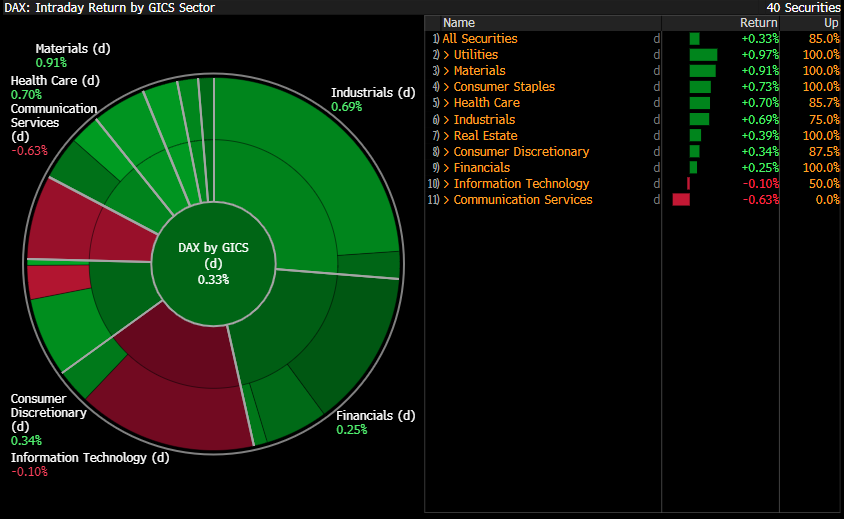Click the -0.63% return in table
The height and width of the screenshot is (519, 844).
761,200
